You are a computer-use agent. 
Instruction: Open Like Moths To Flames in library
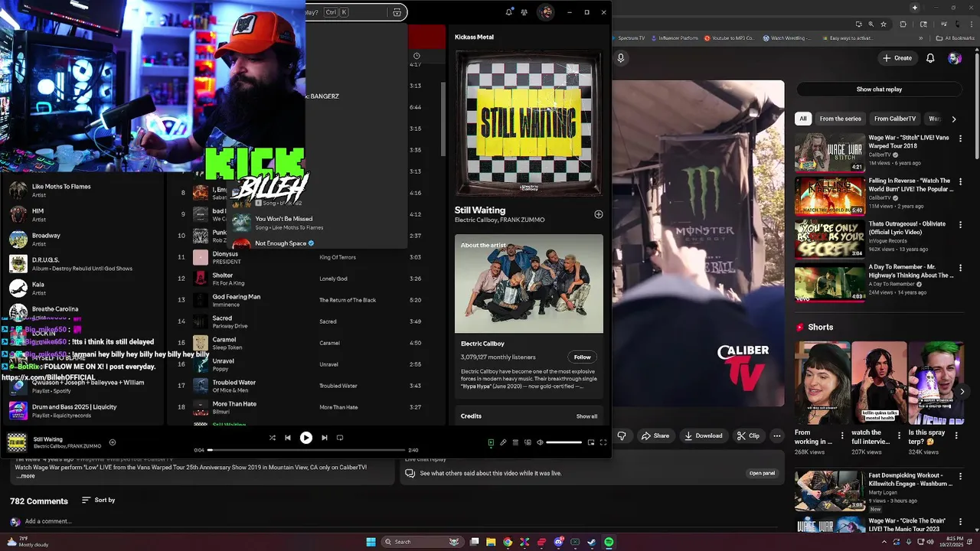[84, 190]
